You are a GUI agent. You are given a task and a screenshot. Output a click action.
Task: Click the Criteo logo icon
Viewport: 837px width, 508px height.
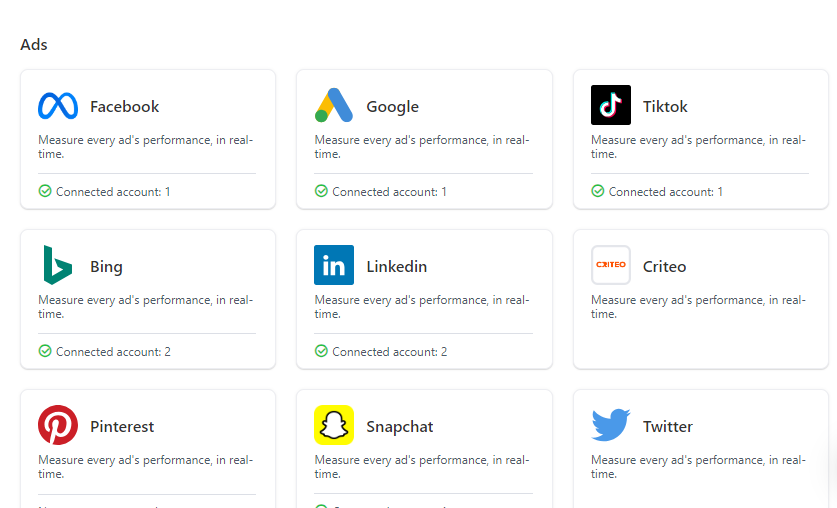tap(611, 266)
